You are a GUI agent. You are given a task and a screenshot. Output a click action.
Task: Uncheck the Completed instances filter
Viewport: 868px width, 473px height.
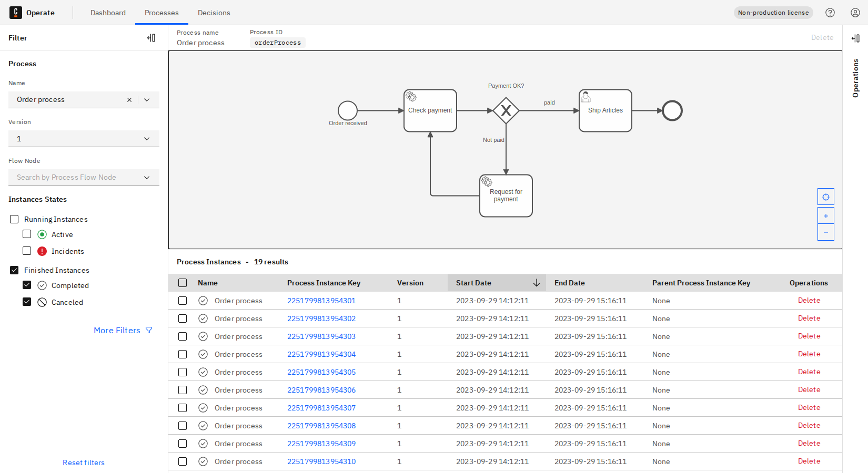click(x=27, y=285)
